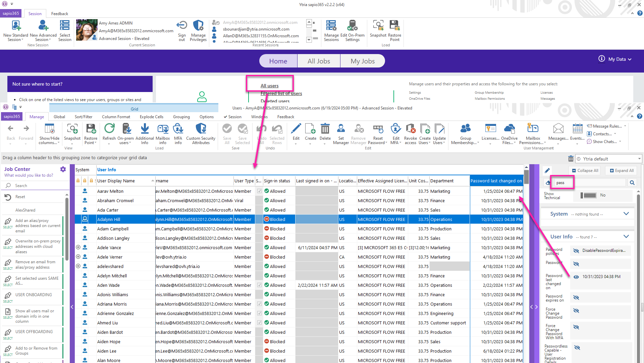Open Mailbox Permissions tool

click(533, 134)
